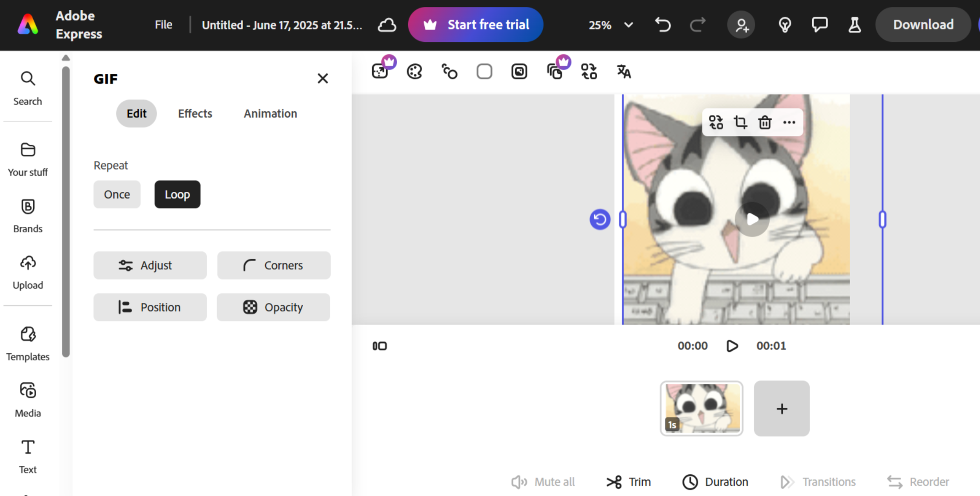The width and height of the screenshot is (980, 496).
Task: Select the Replace media icon above the clip
Action: (715, 122)
